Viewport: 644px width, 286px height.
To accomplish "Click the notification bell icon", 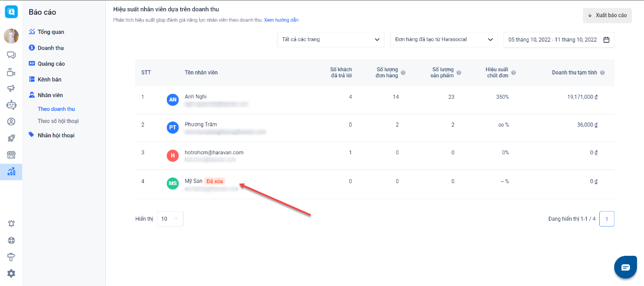I will [x=11, y=224].
